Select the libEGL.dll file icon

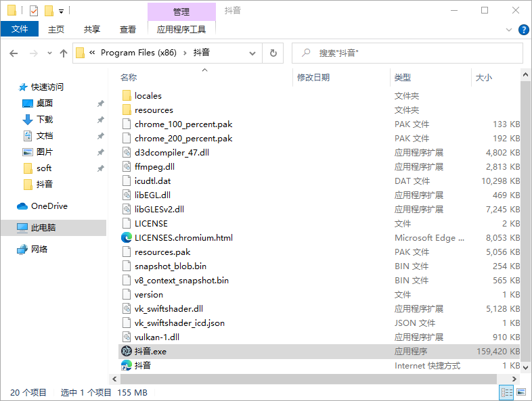pos(127,195)
